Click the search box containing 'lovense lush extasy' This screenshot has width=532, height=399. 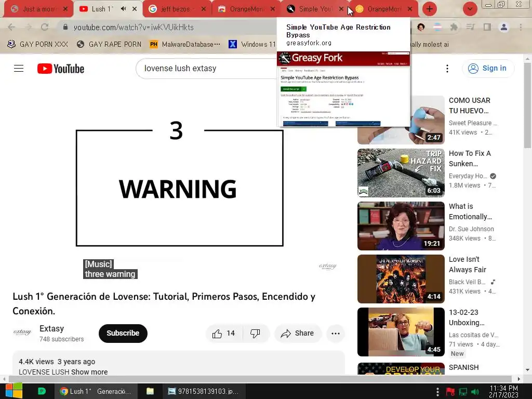[207, 69]
